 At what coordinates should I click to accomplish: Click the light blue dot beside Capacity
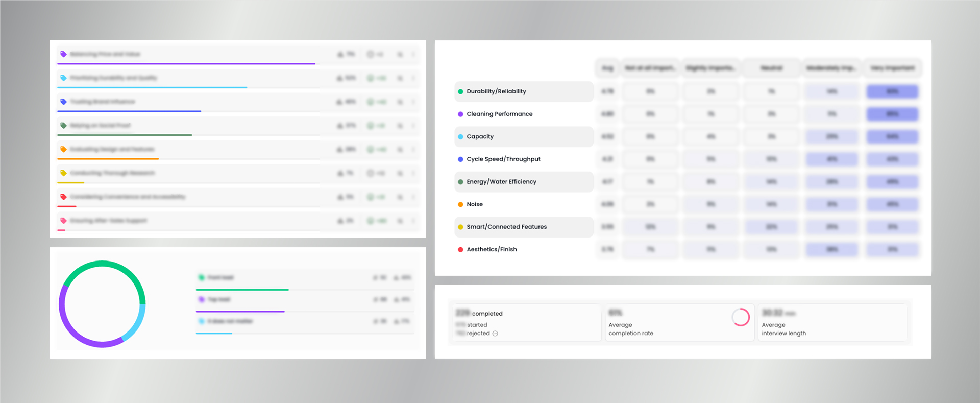[460, 137]
